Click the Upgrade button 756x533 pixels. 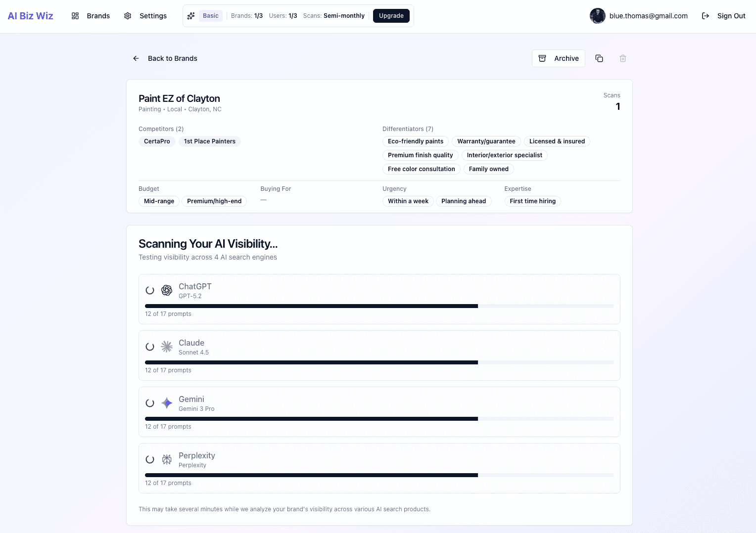click(391, 16)
